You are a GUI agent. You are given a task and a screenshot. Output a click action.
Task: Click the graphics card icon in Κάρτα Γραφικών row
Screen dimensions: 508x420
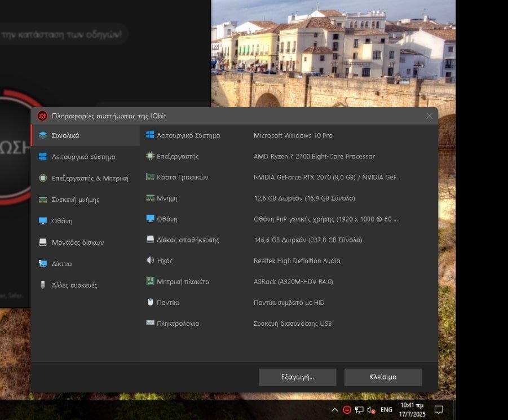[150, 176]
